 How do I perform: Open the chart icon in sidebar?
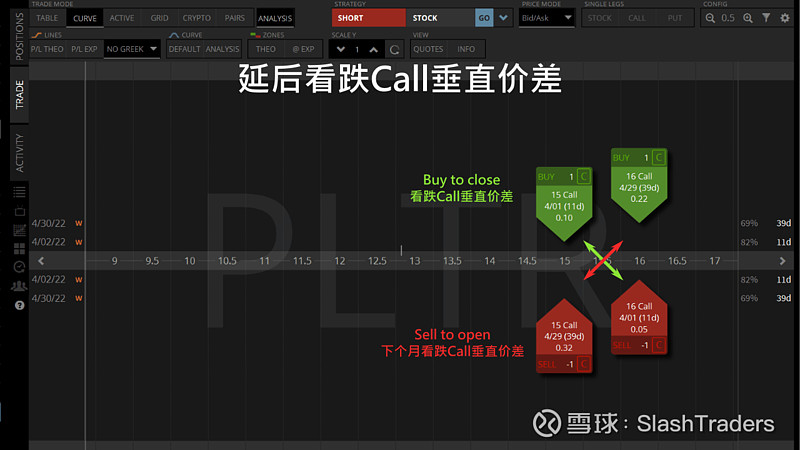point(19,230)
